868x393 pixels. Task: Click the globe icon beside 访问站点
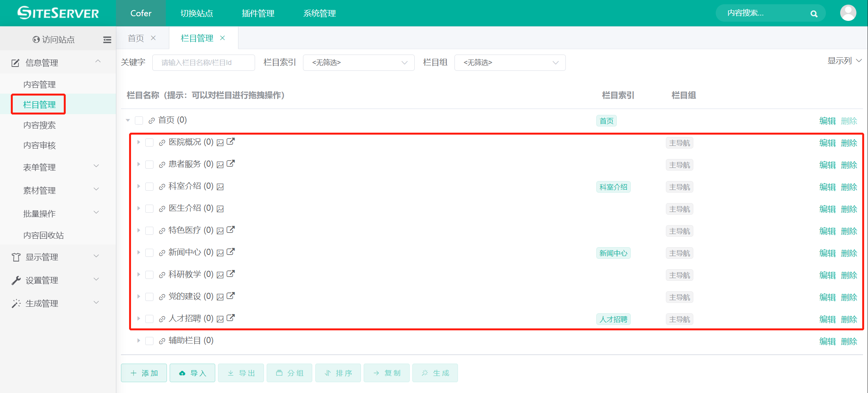36,39
